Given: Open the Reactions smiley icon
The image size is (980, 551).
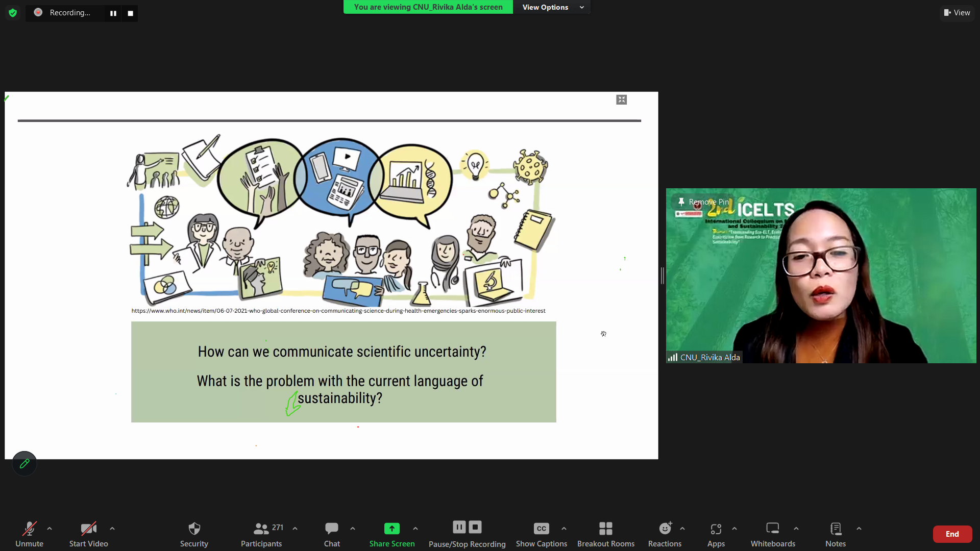Looking at the screenshot, I should coord(665,528).
